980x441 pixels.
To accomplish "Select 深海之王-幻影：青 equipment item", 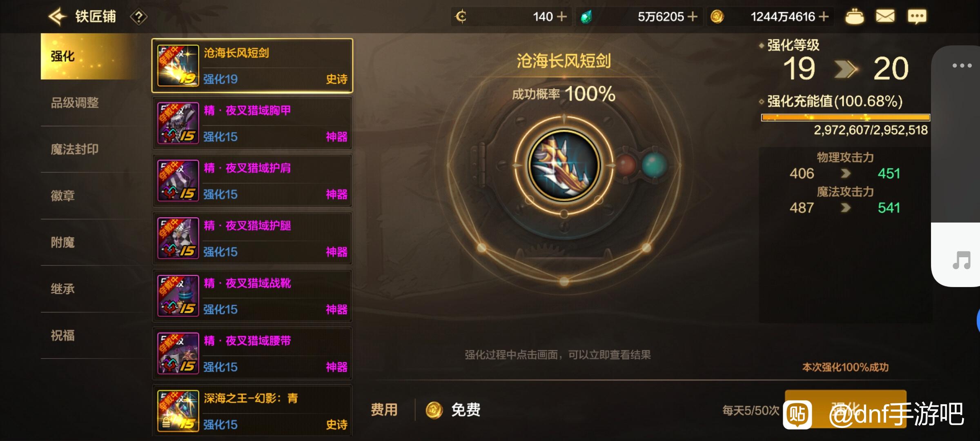I will 252,411.
